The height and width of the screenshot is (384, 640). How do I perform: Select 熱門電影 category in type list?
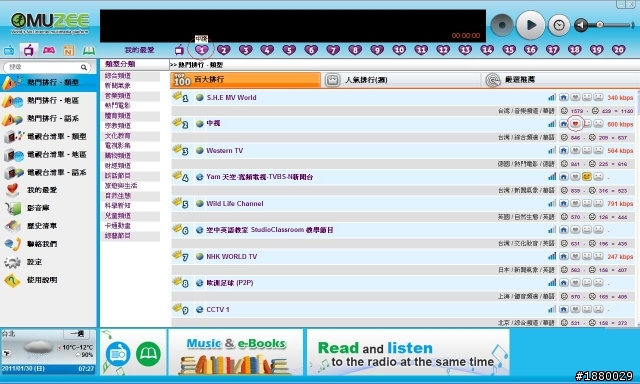118,106
